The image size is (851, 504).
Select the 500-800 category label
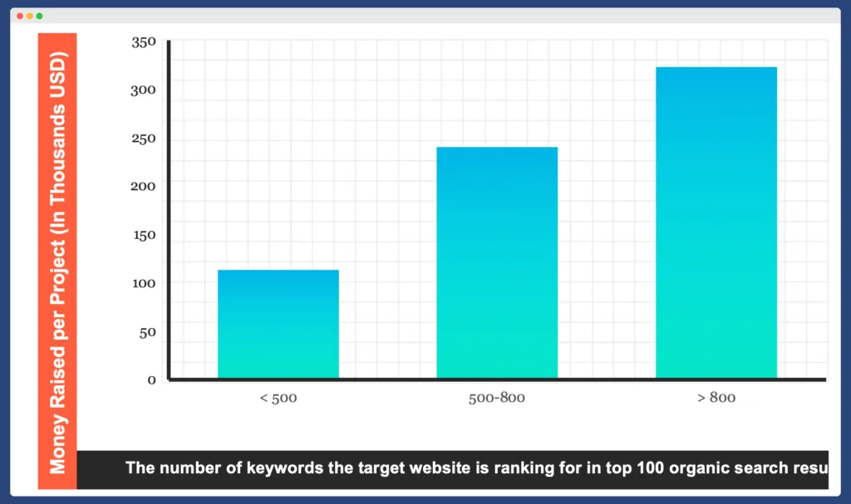[496, 398]
